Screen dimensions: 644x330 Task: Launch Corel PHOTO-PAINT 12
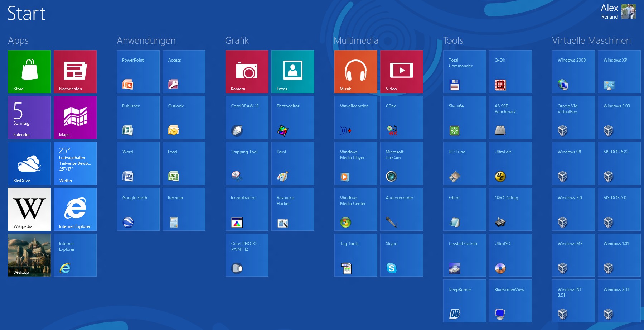(x=247, y=255)
